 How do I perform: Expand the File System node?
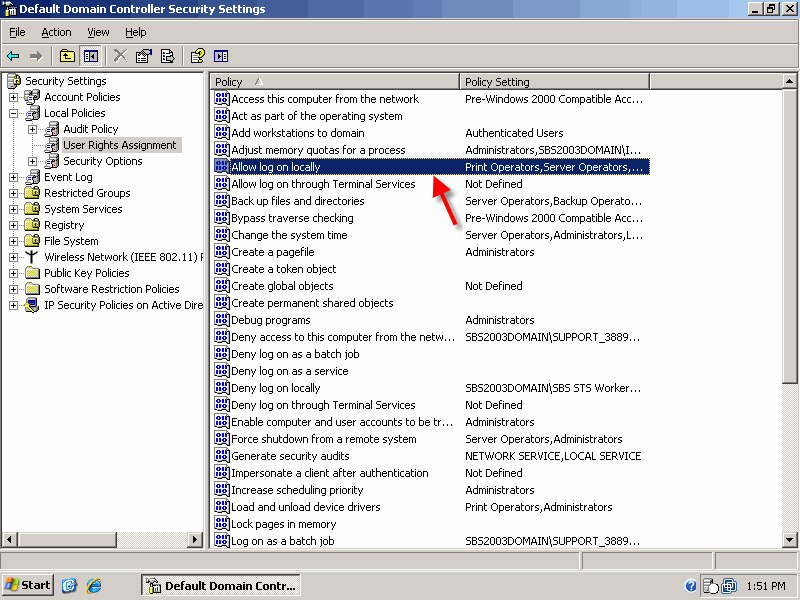(14, 241)
